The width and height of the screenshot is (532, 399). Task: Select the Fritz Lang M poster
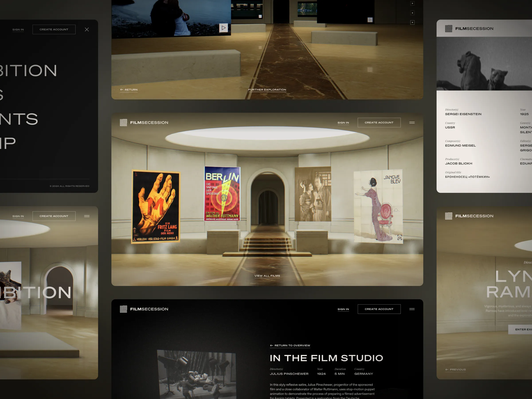click(156, 207)
